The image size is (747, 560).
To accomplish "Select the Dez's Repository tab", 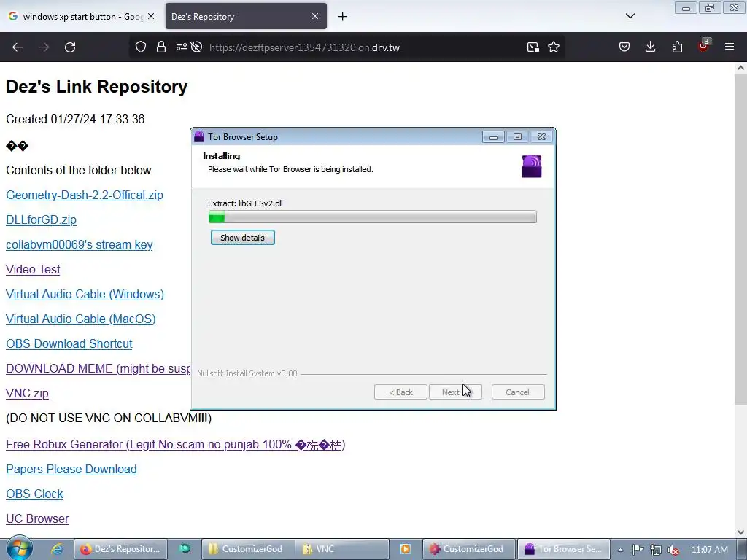I will [x=246, y=16].
